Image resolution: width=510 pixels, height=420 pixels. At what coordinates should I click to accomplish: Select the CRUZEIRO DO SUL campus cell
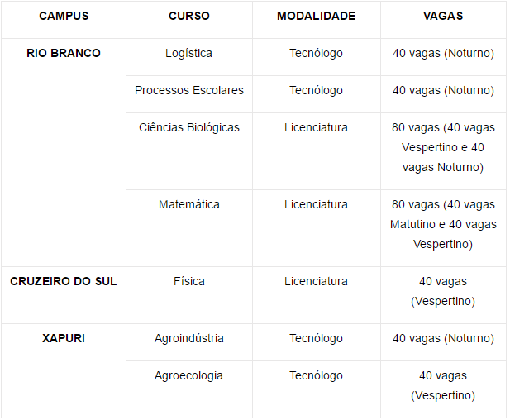tap(64, 281)
